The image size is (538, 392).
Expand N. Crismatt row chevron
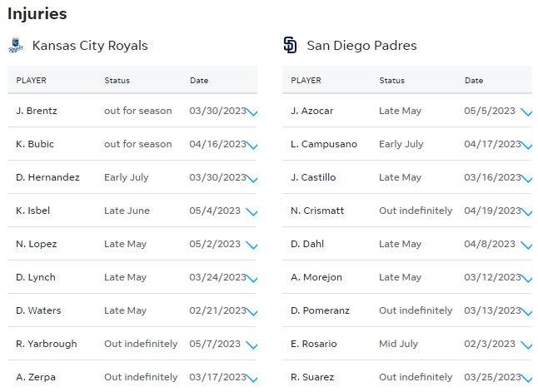tap(526, 212)
